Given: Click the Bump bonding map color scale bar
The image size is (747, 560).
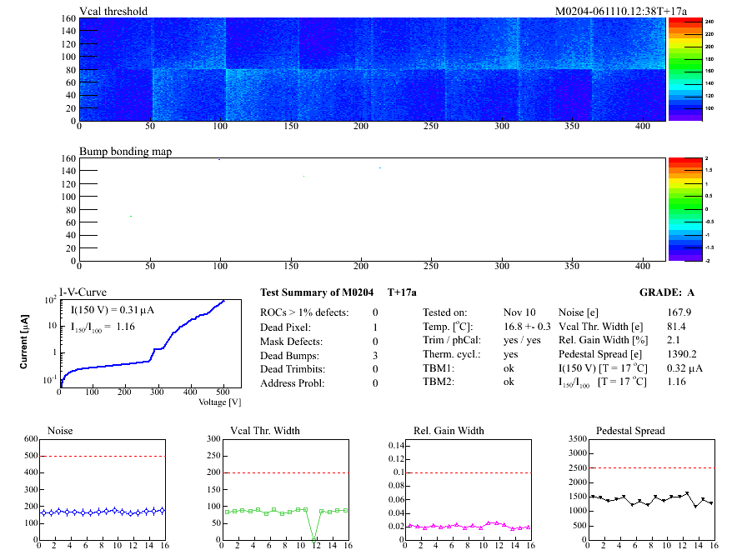Looking at the screenshot, I should [x=685, y=209].
